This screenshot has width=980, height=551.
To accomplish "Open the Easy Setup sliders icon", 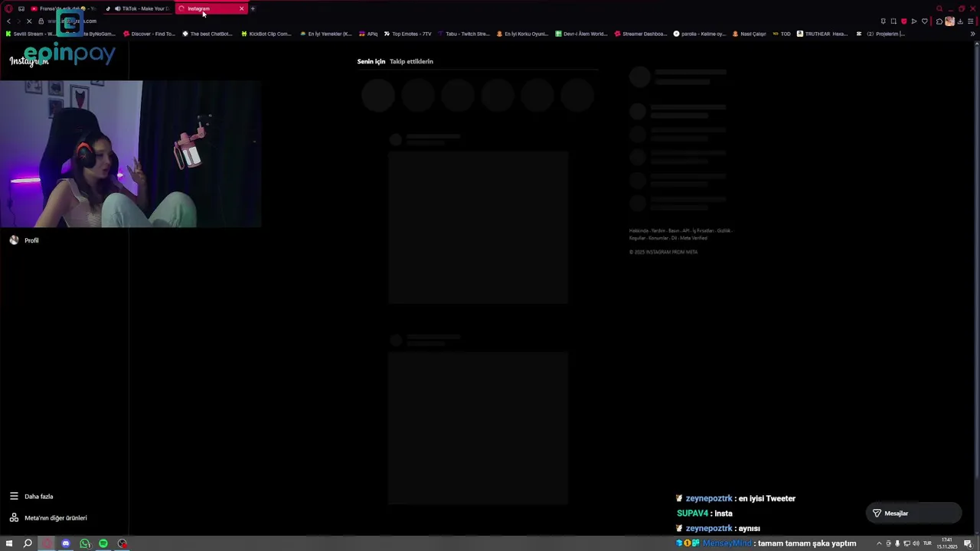I will [971, 21].
